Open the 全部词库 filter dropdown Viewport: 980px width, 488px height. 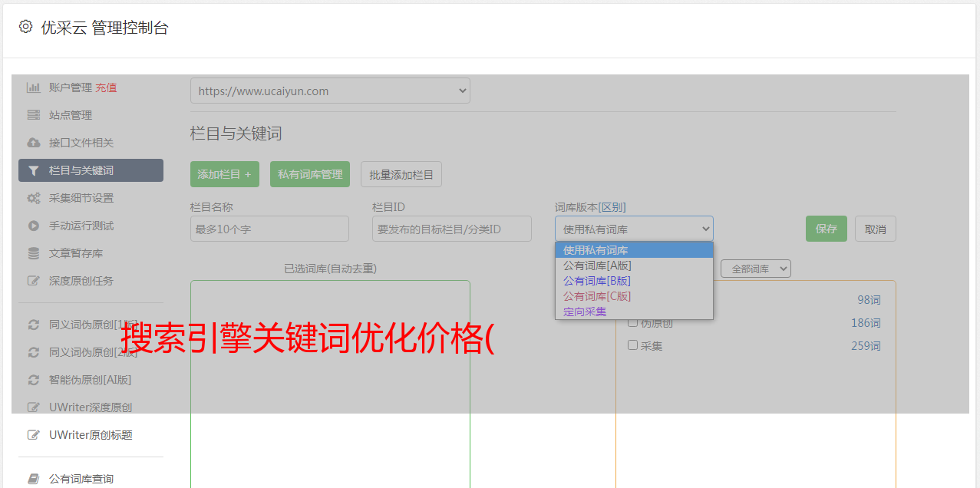(755, 269)
